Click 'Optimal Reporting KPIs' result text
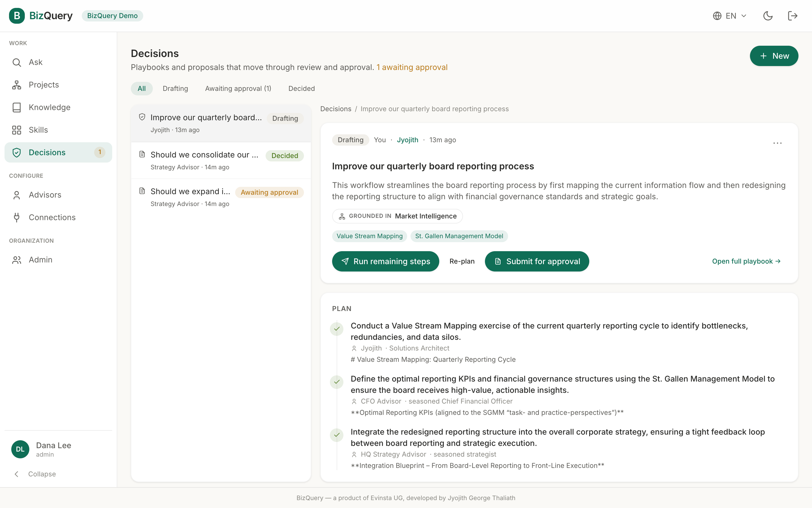 (x=487, y=413)
